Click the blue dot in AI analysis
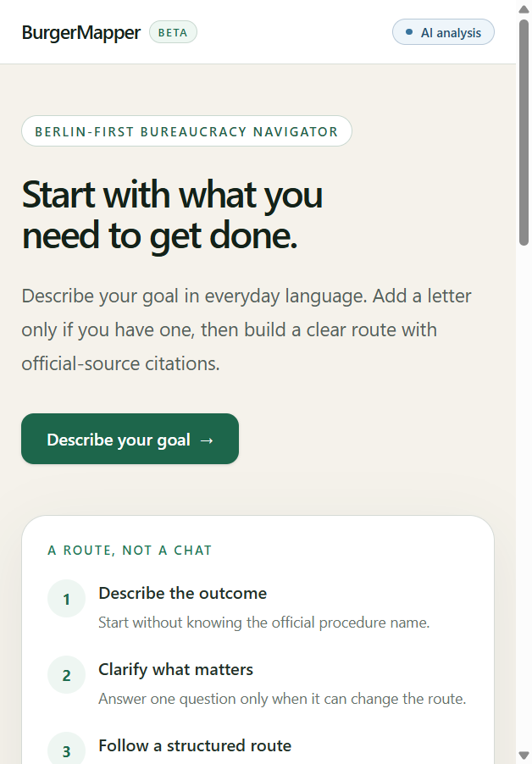 pyautogui.click(x=409, y=32)
